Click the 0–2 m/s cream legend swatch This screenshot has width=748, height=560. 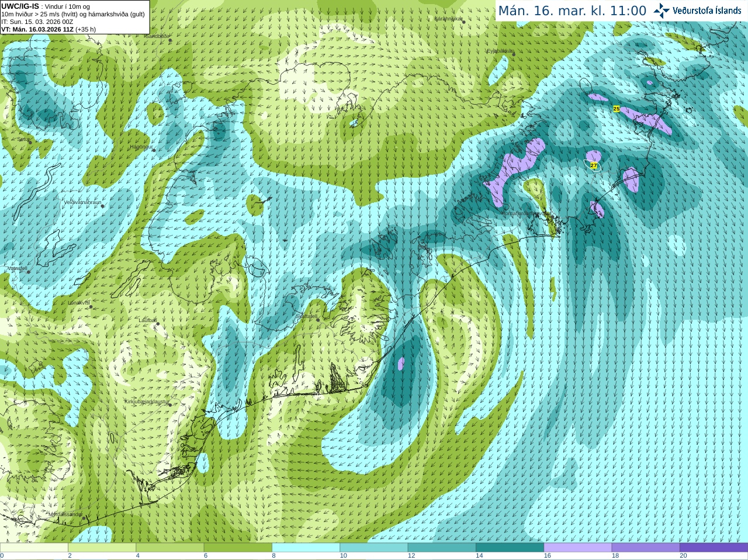(x=34, y=548)
